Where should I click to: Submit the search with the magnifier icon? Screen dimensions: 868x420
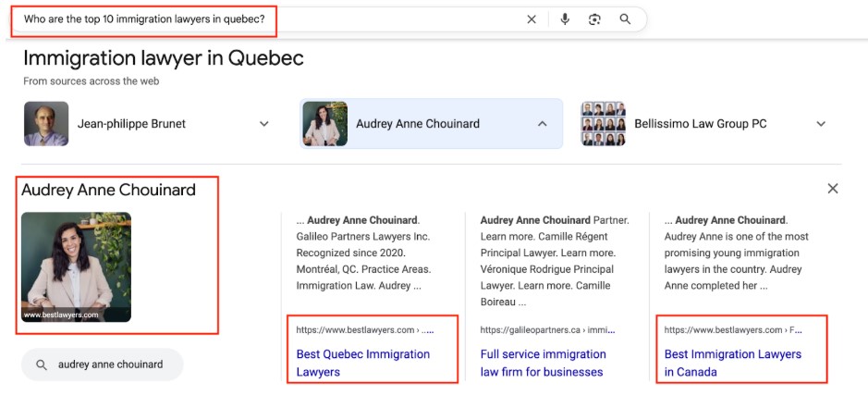click(625, 19)
